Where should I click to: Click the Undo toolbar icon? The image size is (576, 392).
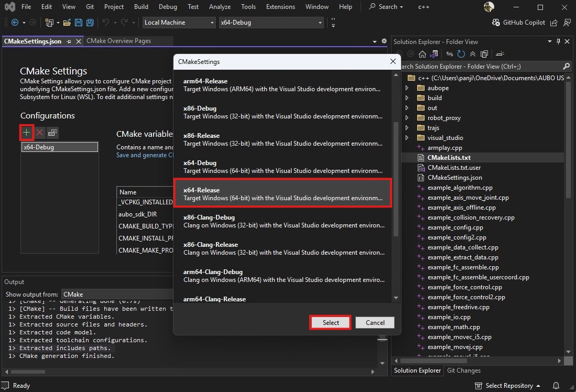[x=106, y=23]
